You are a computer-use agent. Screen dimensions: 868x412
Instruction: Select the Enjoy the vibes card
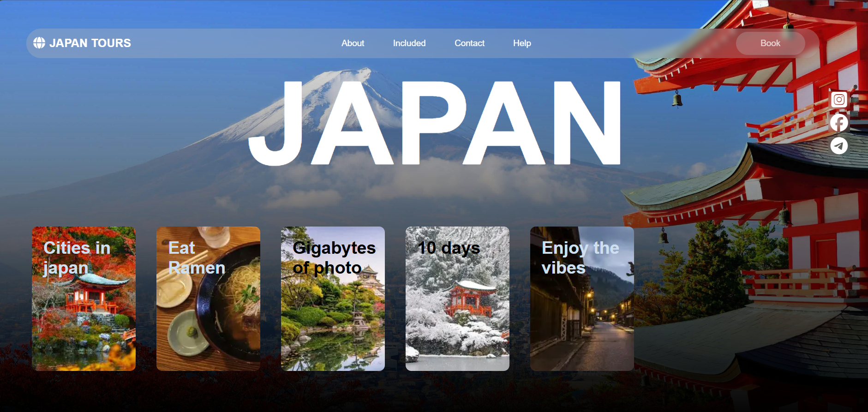(x=582, y=299)
